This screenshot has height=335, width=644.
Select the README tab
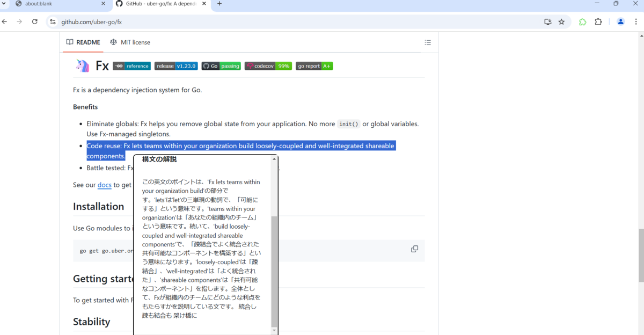pyautogui.click(x=83, y=42)
